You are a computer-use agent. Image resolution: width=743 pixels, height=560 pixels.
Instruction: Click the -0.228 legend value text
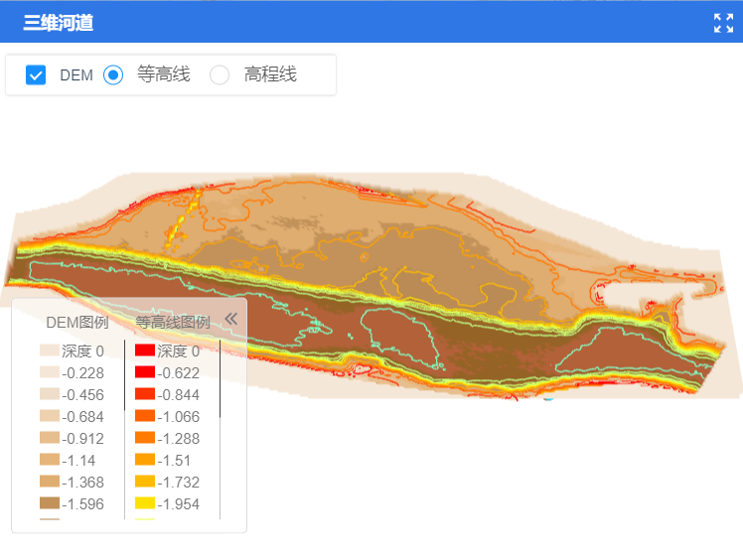(82, 373)
